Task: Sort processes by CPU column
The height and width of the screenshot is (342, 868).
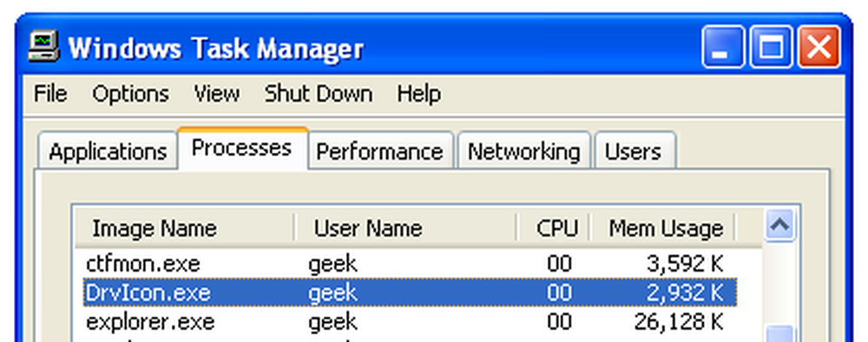Action: tap(553, 227)
